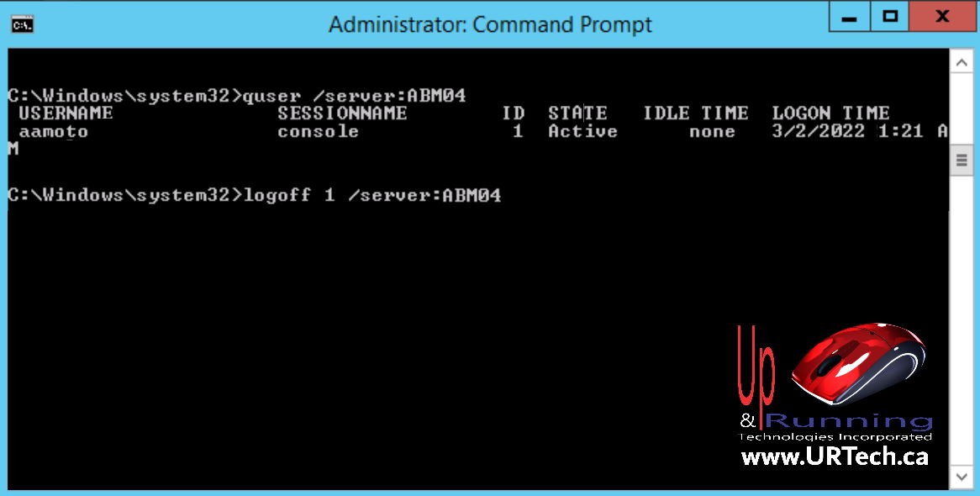Minimize the Command Prompt window
This screenshot has width=980, height=496.
849,17
